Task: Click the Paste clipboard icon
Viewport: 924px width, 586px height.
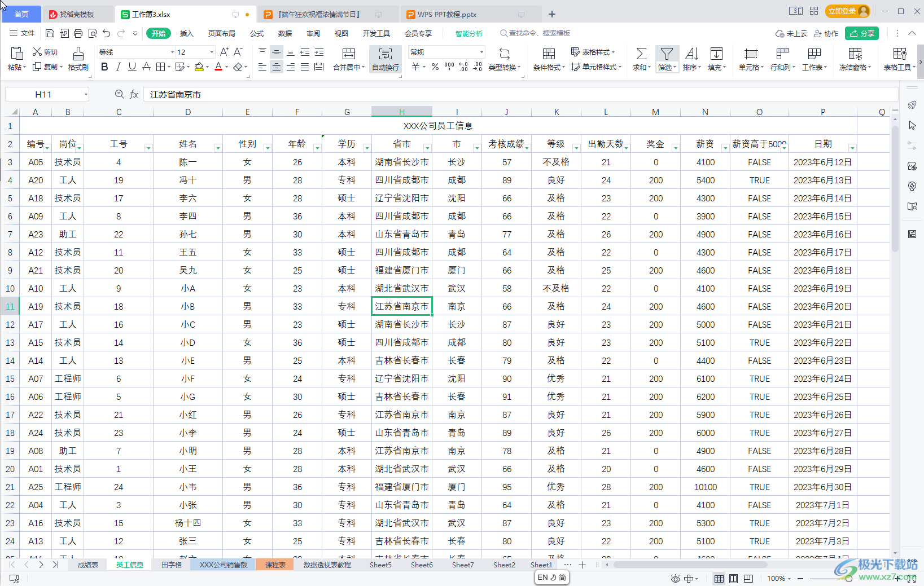Action: click(16, 54)
